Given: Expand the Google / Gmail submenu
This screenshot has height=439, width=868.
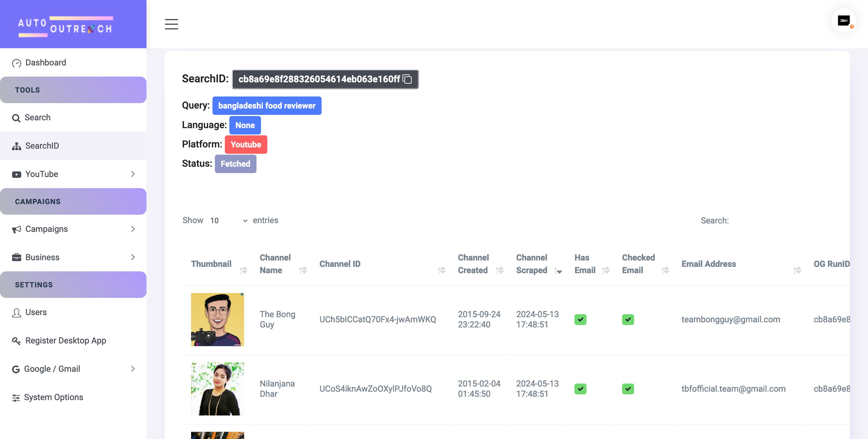Looking at the screenshot, I should click(x=133, y=369).
